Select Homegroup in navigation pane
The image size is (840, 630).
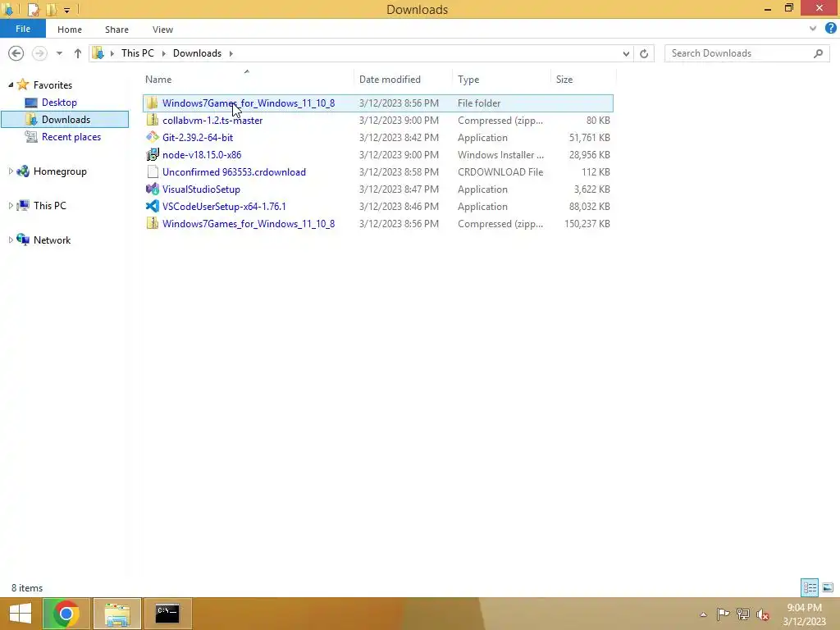tap(60, 171)
